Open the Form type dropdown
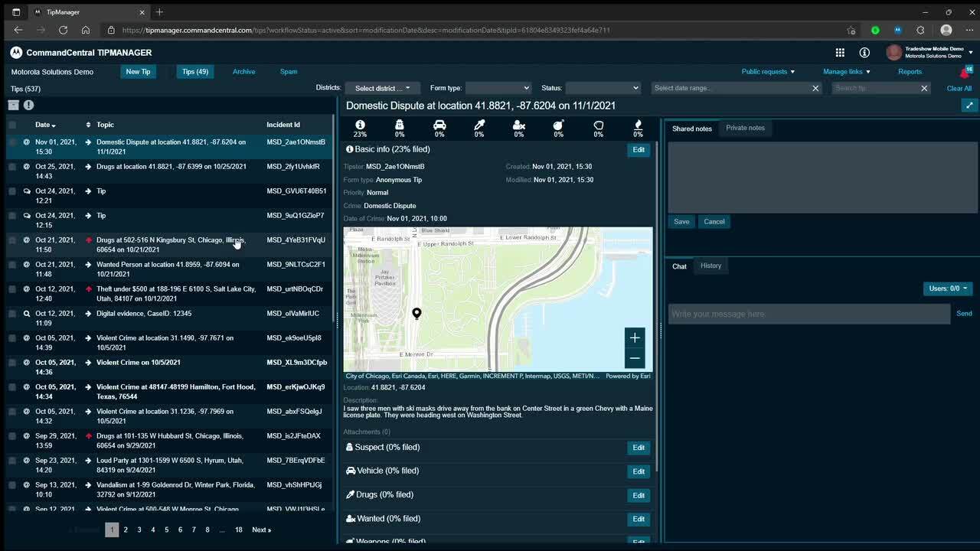The image size is (980, 551). point(498,88)
